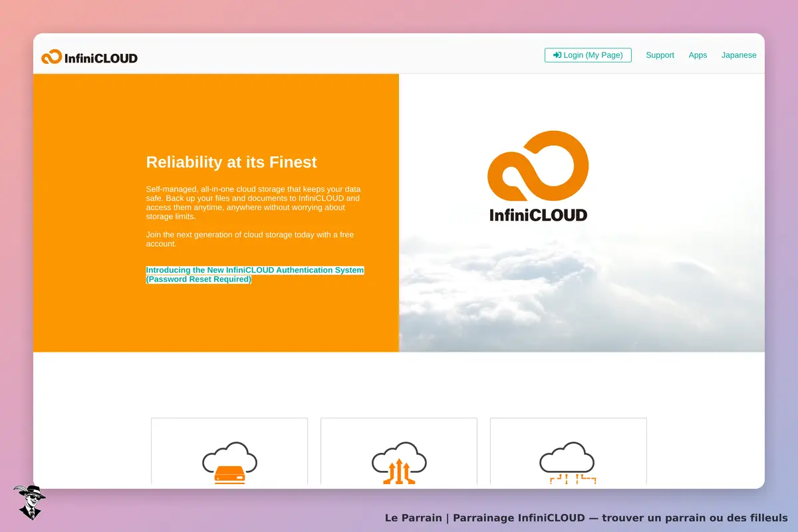Image resolution: width=798 pixels, height=532 pixels.
Task: Open the Apps menu link
Action: click(698, 55)
